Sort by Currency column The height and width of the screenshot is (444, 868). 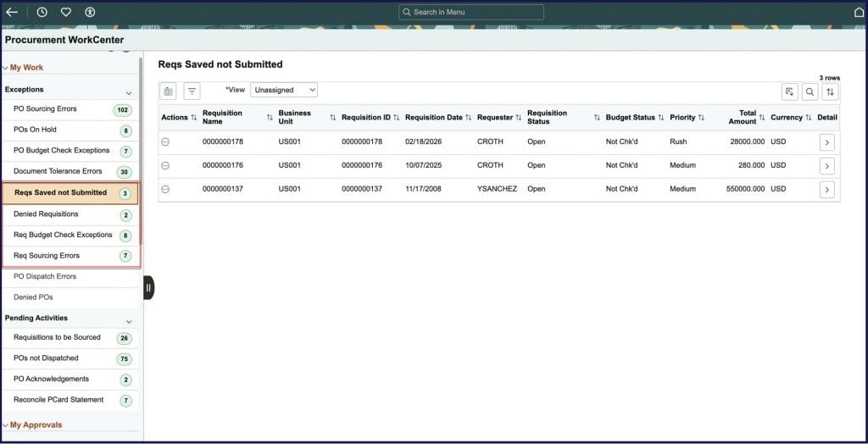(x=808, y=118)
